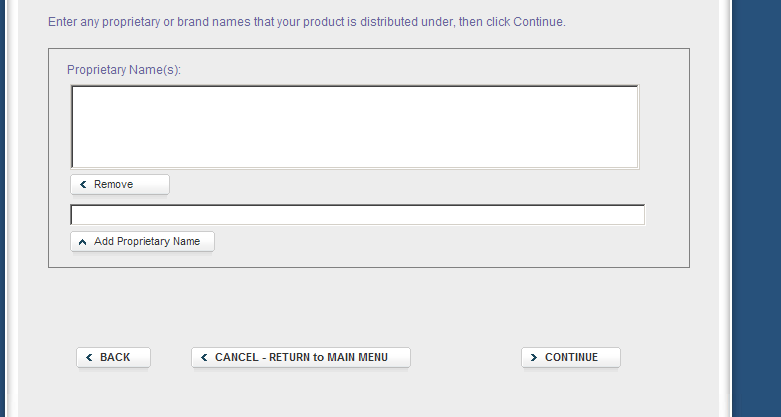This screenshot has width=781, height=417.
Task: Go back with the BACK button
Action: coord(114,358)
